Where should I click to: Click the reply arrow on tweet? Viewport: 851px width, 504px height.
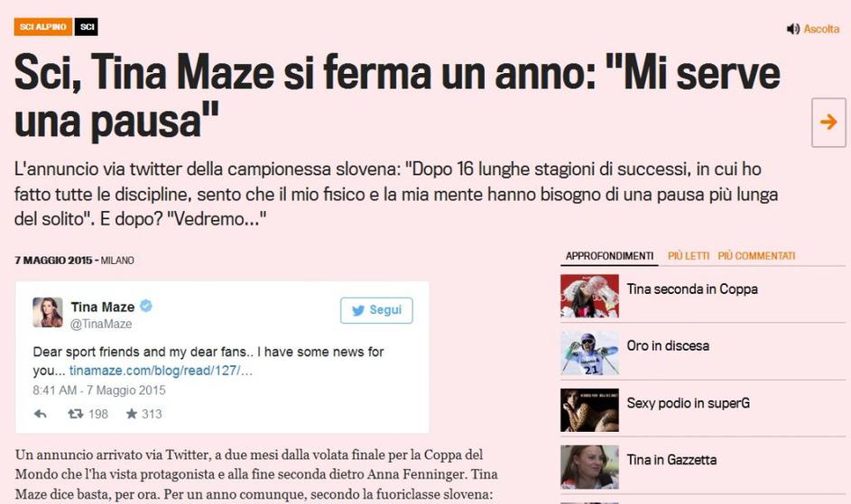41,414
